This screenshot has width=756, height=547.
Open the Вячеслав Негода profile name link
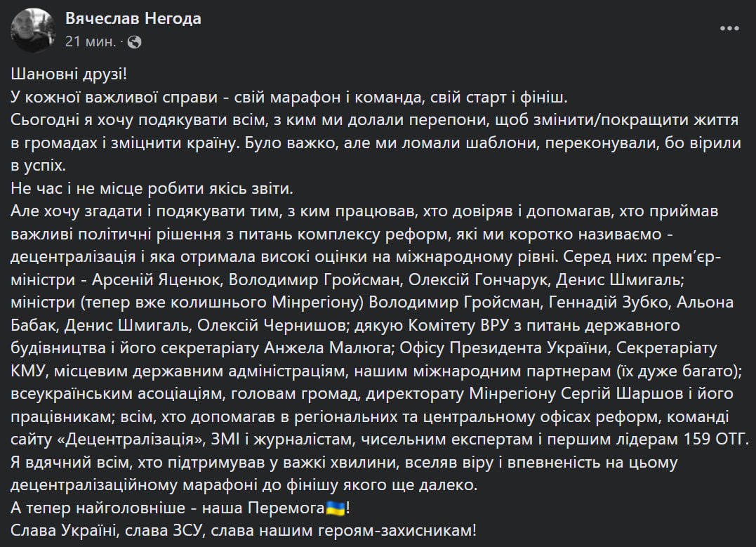133,19
